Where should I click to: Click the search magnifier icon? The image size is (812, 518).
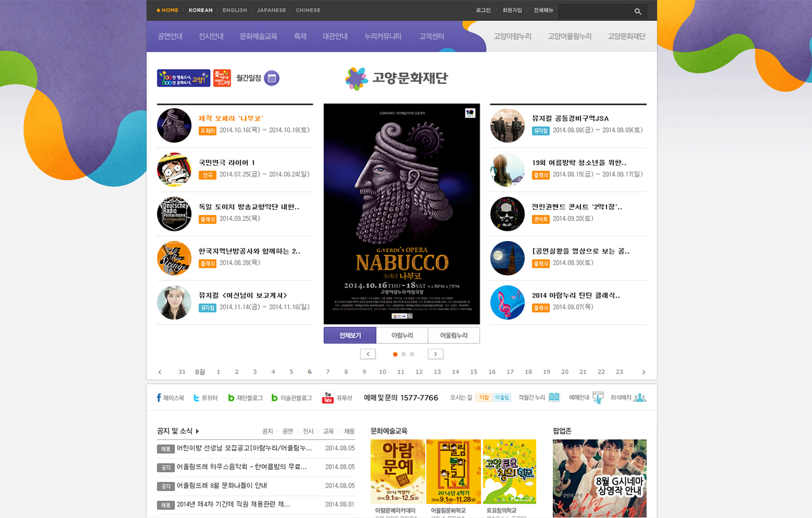point(638,11)
